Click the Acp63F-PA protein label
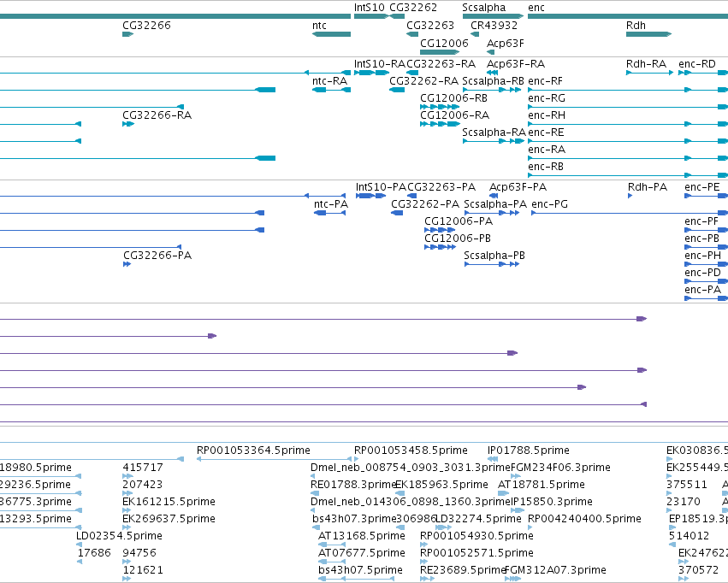Screen dimensions: 728x583 coord(518,187)
